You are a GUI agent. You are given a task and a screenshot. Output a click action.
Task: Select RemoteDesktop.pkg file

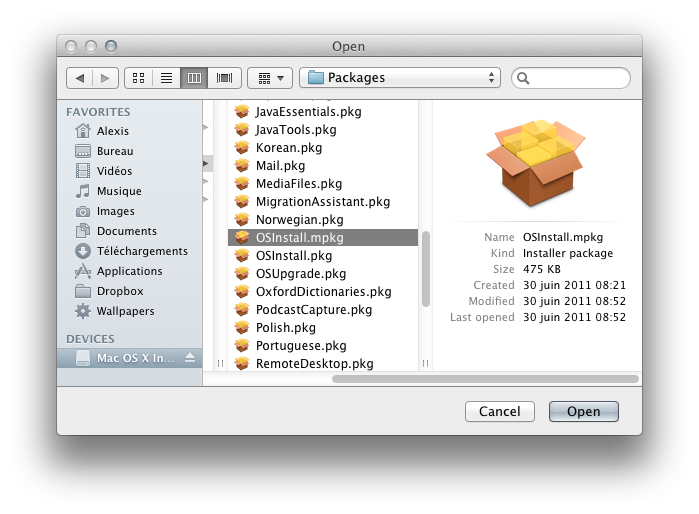click(323, 364)
